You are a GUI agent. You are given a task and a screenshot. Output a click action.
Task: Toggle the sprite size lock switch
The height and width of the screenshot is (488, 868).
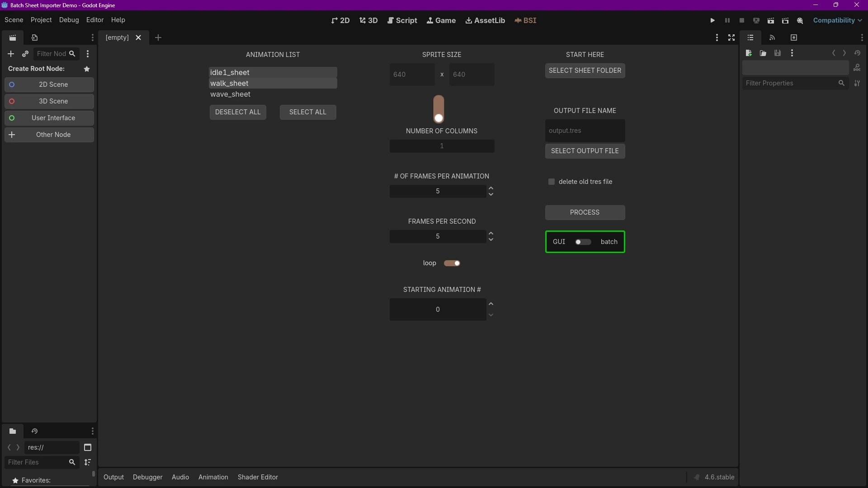(439, 109)
